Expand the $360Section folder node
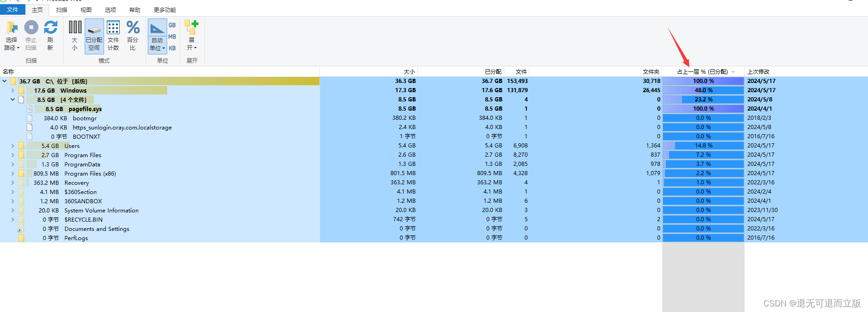This screenshot has height=312, width=868. click(x=13, y=192)
